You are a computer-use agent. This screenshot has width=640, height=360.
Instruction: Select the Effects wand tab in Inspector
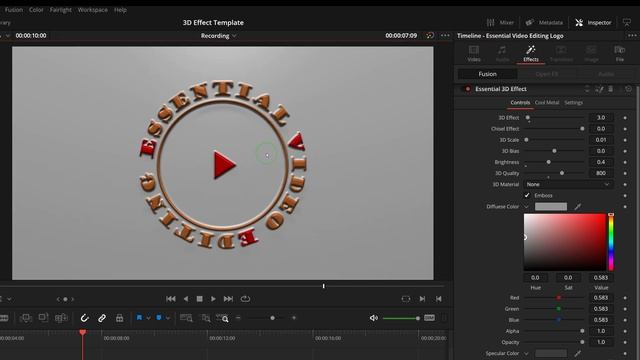point(531,53)
